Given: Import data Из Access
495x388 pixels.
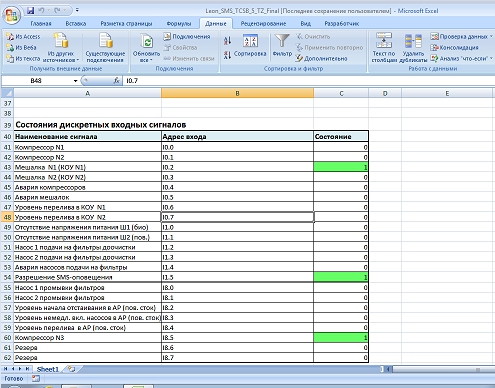Looking at the screenshot, I should pyautogui.click(x=23, y=37).
